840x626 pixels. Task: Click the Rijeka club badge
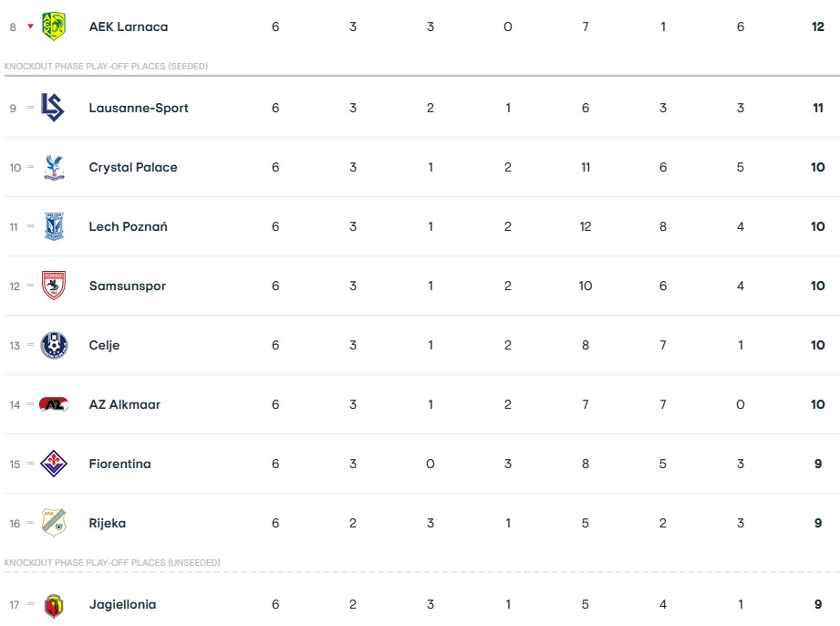(x=55, y=523)
